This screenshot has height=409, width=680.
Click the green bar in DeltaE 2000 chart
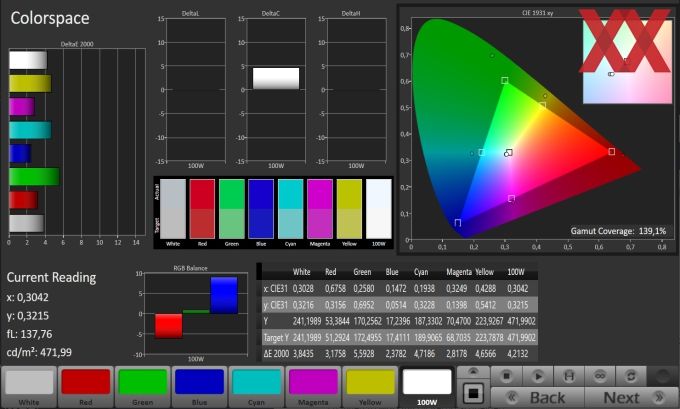coord(34,177)
